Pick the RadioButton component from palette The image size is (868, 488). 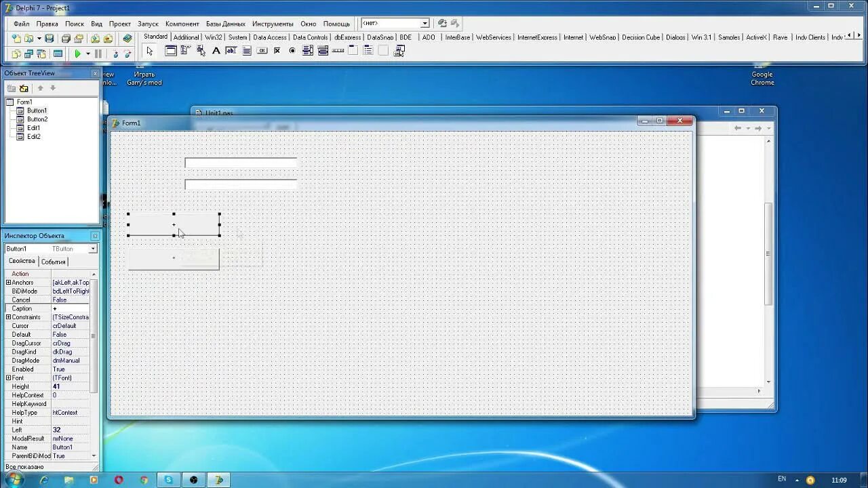pos(292,51)
